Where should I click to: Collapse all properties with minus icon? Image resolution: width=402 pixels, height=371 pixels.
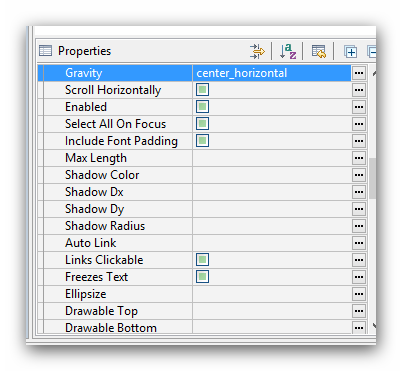372,52
